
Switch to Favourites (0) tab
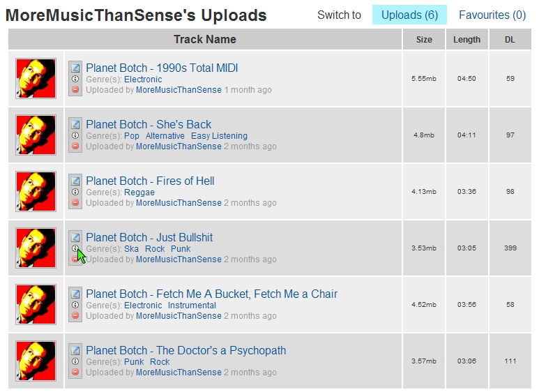[492, 15]
